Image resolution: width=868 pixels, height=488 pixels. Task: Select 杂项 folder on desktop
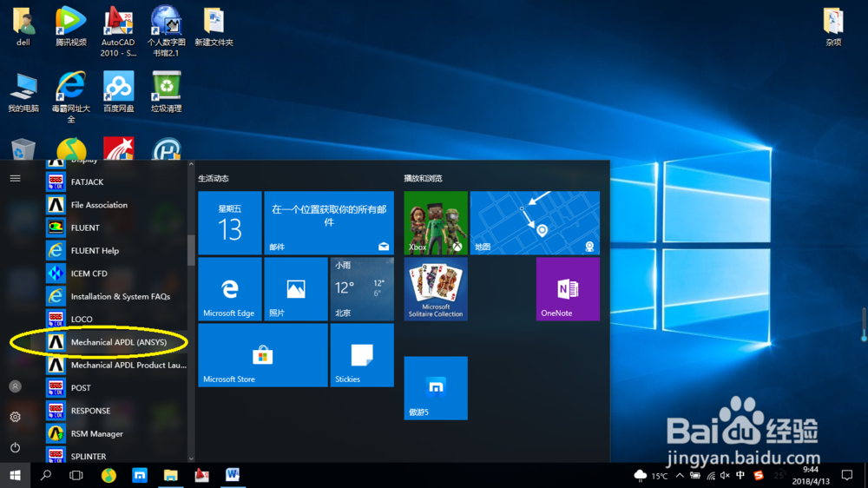[833, 27]
